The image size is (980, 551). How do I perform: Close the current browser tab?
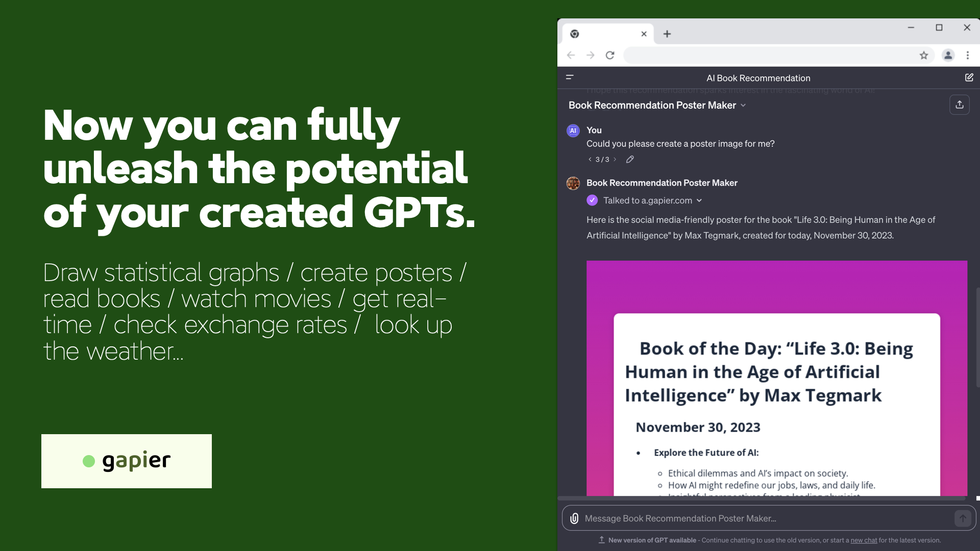coord(644,34)
